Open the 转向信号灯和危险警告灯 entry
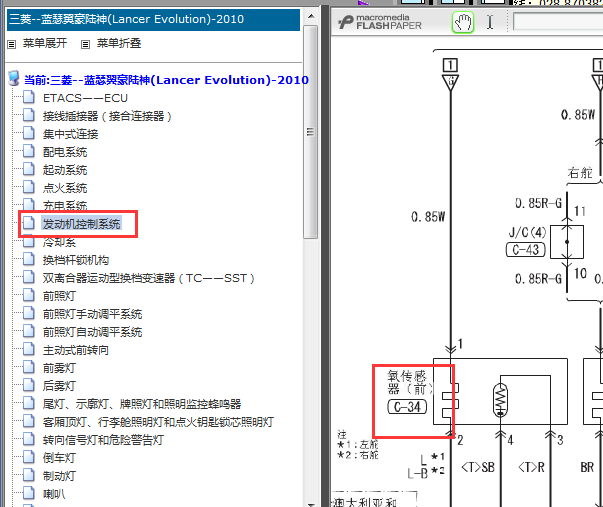This screenshot has width=603, height=507. (x=103, y=440)
